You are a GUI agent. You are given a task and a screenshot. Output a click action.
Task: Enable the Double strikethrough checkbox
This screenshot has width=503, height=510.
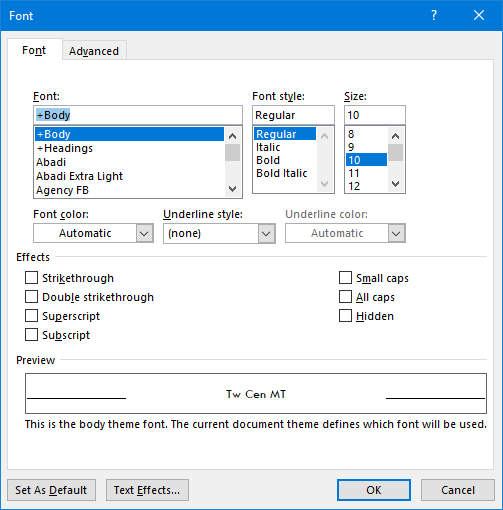click(31, 297)
